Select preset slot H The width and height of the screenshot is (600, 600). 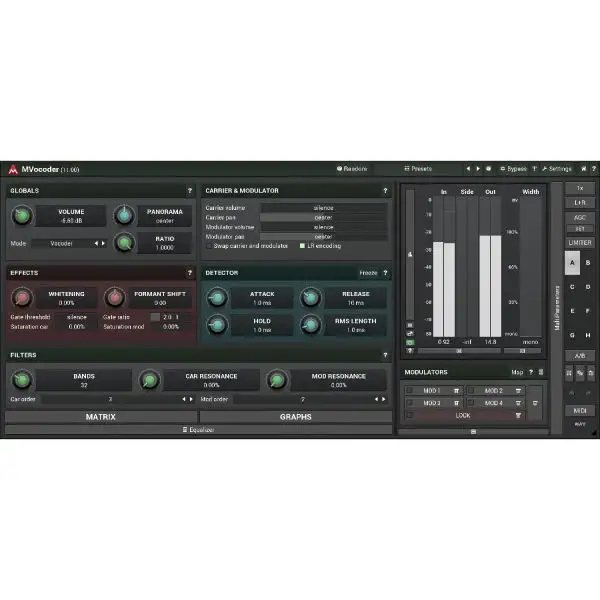point(588,335)
